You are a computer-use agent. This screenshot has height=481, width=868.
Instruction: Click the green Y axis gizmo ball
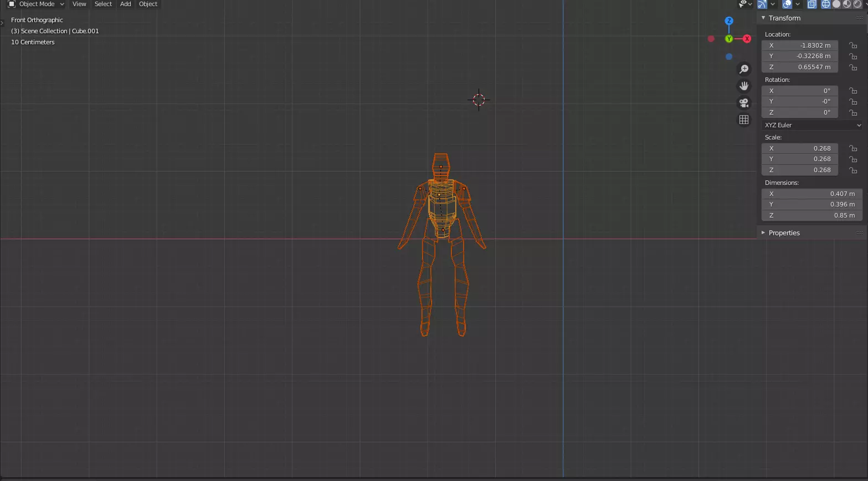click(729, 39)
